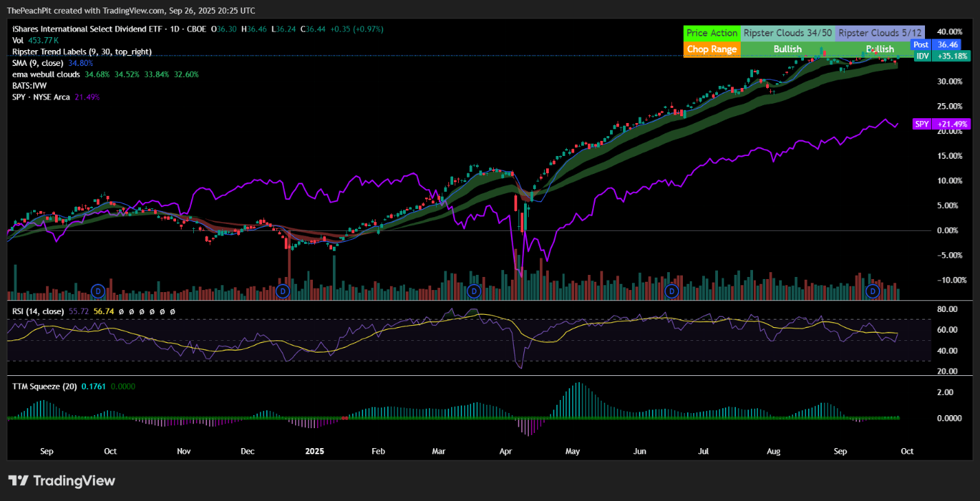The image size is (980, 501).
Task: Click the RSI value 55.72
Action: coord(78,311)
